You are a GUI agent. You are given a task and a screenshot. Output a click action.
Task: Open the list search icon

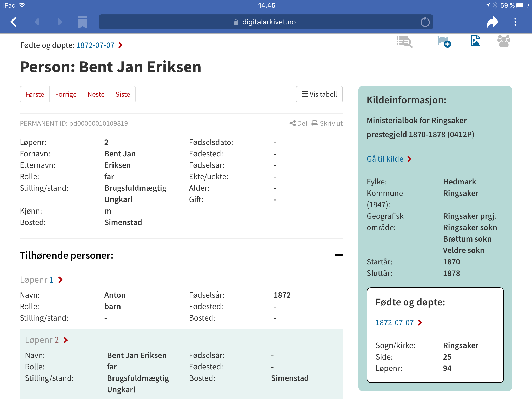point(404,42)
